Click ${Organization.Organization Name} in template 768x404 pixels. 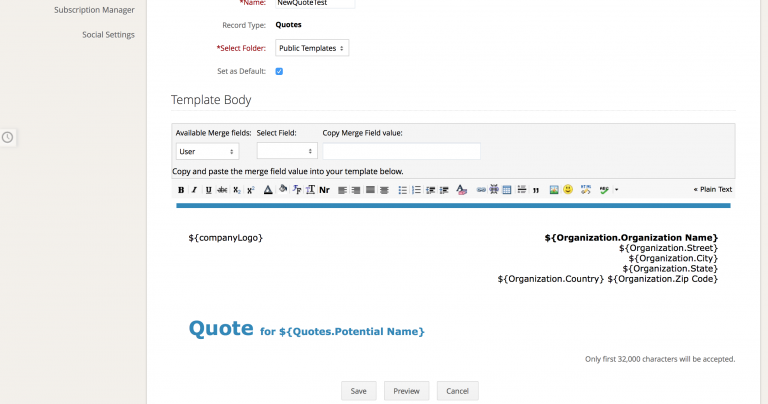coord(631,238)
